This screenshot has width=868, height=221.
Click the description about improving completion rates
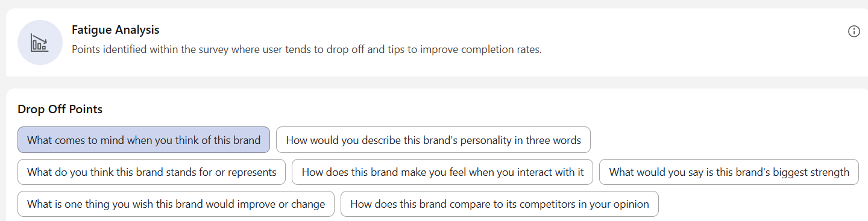click(x=307, y=49)
